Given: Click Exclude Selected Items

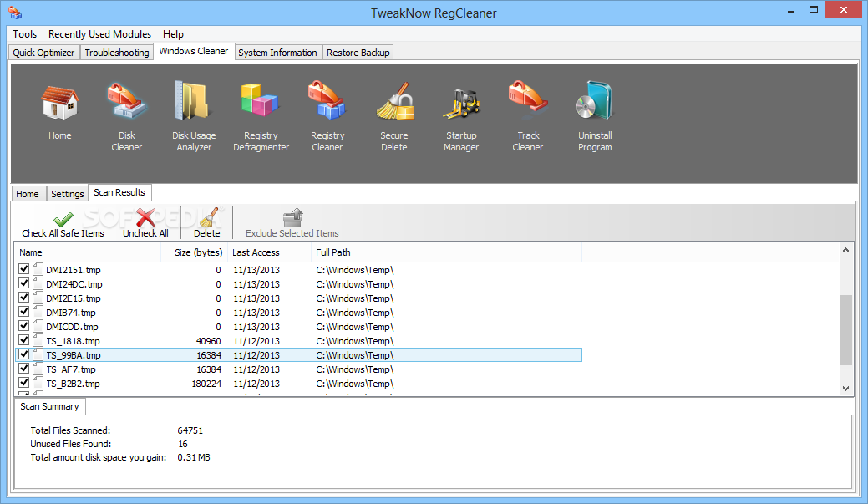Looking at the screenshot, I should (x=292, y=224).
